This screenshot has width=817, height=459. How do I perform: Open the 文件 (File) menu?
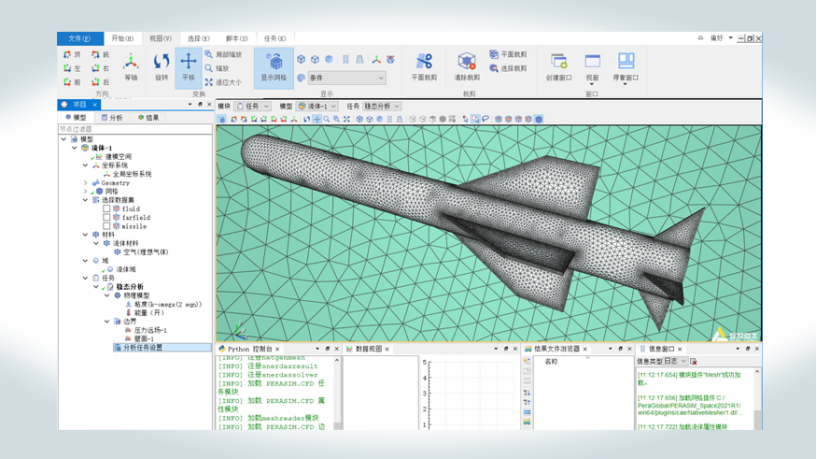[x=79, y=39]
